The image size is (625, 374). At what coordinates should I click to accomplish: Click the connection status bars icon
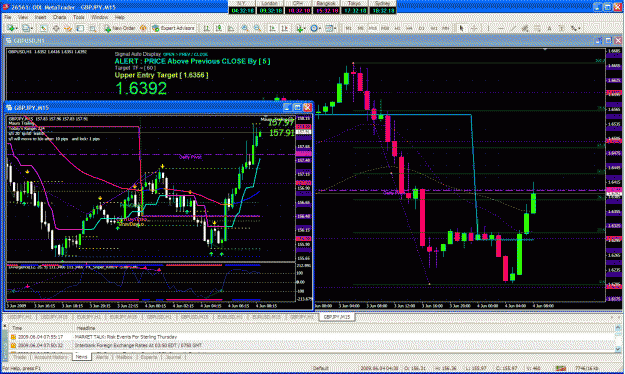point(560,368)
